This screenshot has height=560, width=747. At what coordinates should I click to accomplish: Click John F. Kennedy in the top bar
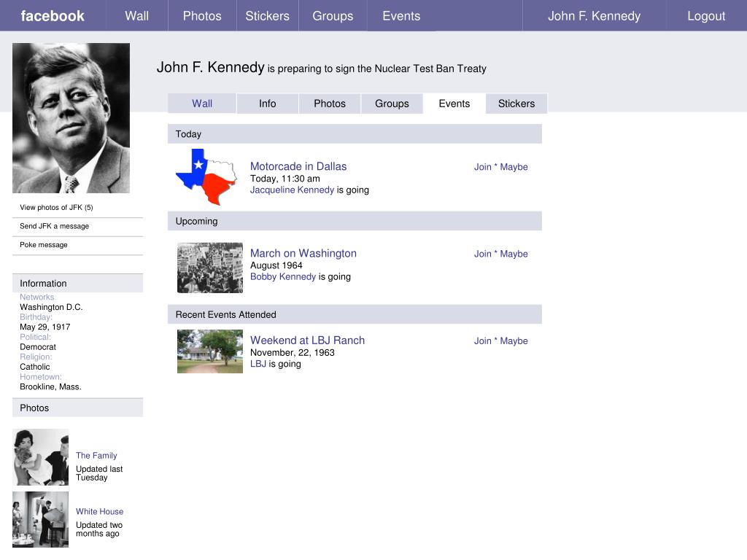coord(594,16)
